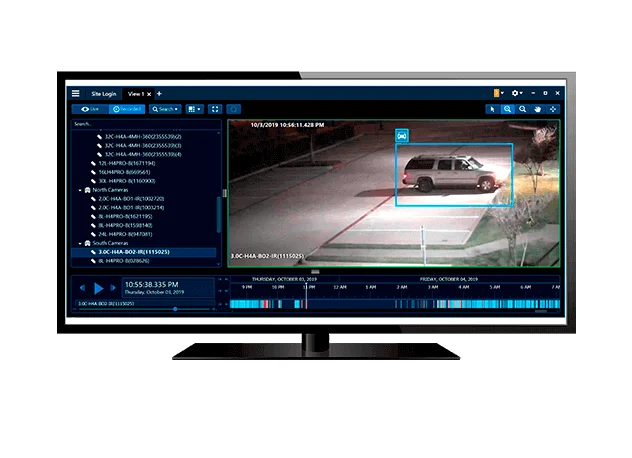Enter full screen view mode
Screen dimensions: 632x458
coord(214,108)
